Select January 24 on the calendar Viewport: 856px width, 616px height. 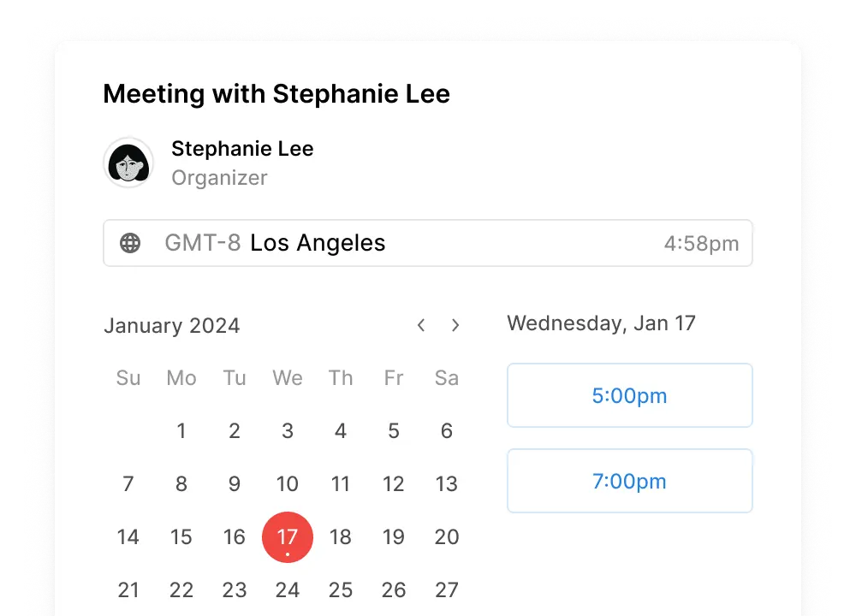coord(288,590)
